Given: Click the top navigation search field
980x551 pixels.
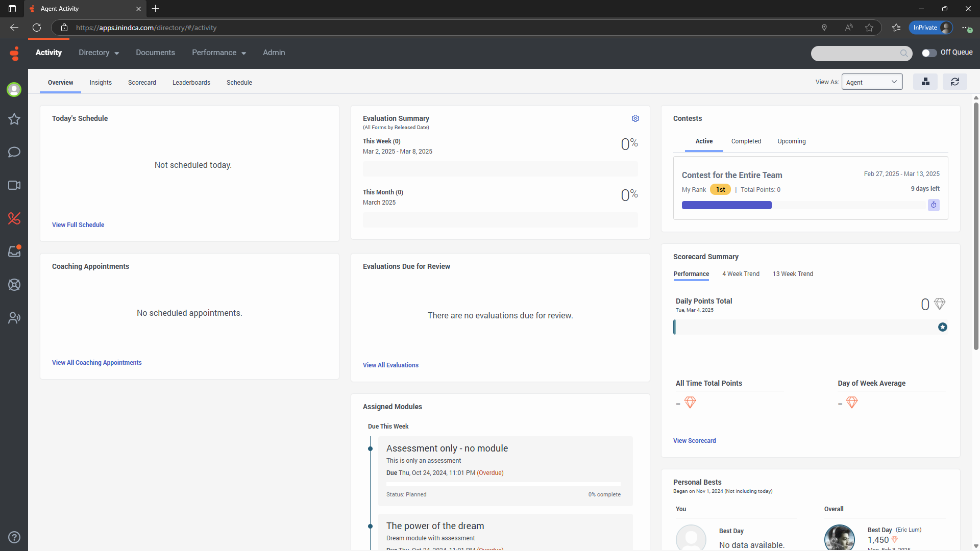Looking at the screenshot, I should pyautogui.click(x=855, y=53).
